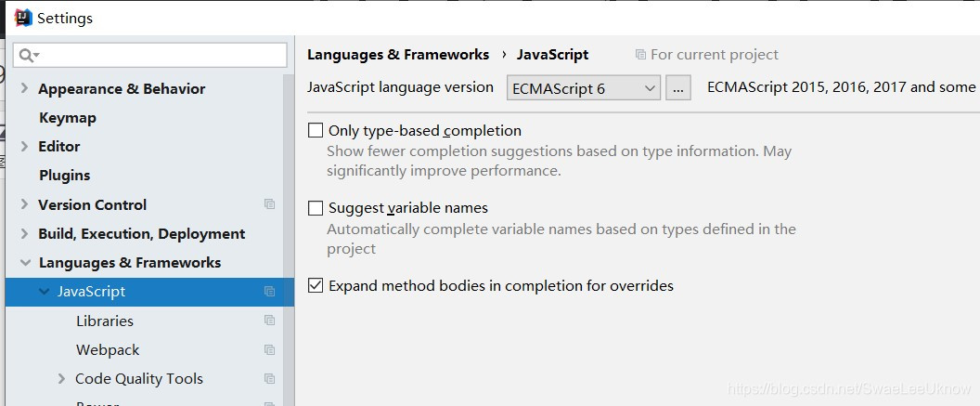Click project-level icon on JavaScript row
The width and height of the screenshot is (980, 406).
[x=269, y=291]
